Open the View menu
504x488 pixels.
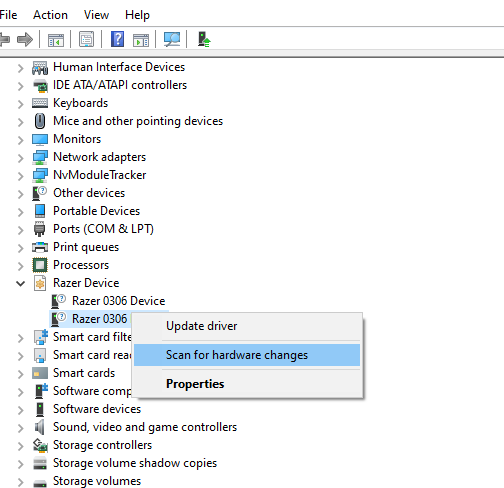[96, 15]
